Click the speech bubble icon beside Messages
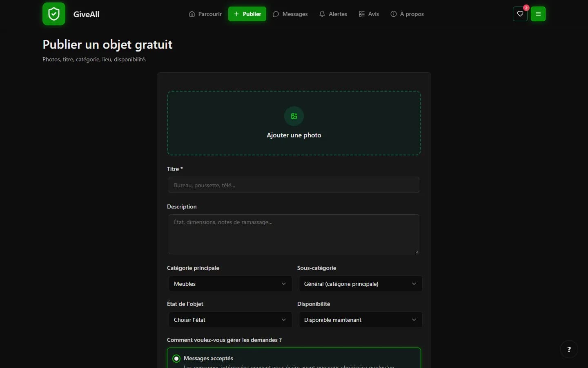588x368 pixels. [x=276, y=14]
